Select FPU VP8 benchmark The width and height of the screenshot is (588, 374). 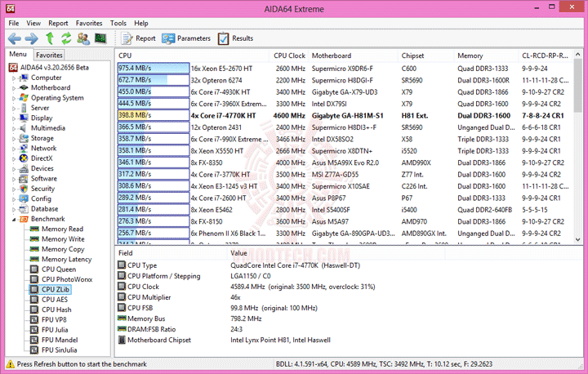(54, 320)
